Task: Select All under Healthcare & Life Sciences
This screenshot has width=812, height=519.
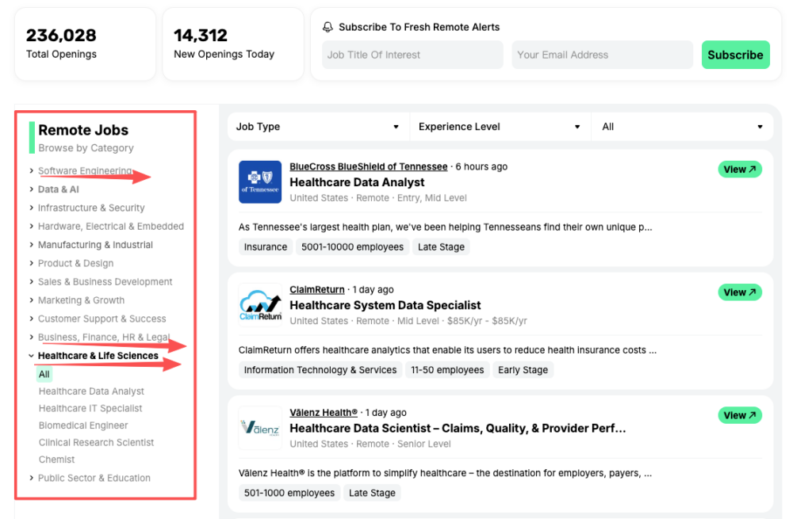Action: (44, 373)
